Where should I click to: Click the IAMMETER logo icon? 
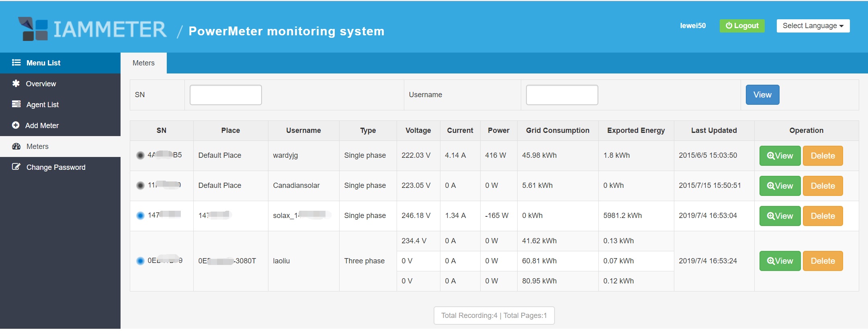coord(33,29)
